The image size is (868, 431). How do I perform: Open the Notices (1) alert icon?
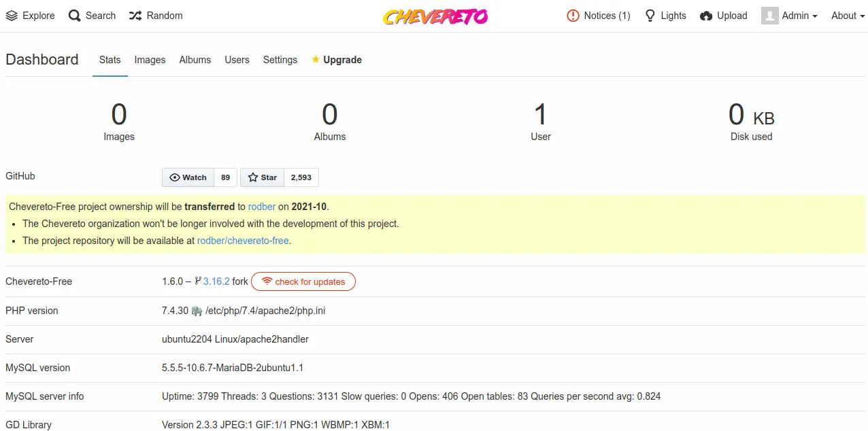[x=573, y=16]
